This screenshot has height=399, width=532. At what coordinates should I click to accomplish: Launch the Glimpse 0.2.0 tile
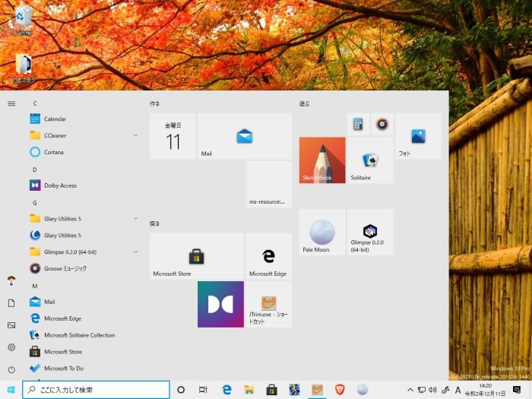(370, 232)
